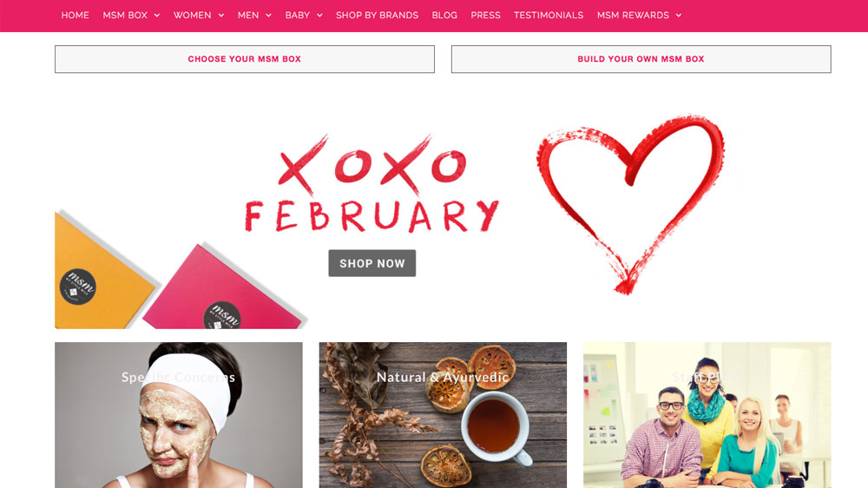
Task: Open TESTIMONIALS in the nav bar
Action: coord(549,16)
